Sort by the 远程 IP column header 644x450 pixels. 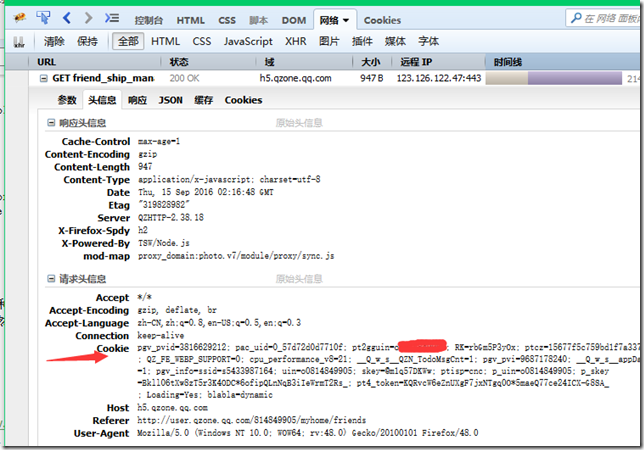coord(437,62)
